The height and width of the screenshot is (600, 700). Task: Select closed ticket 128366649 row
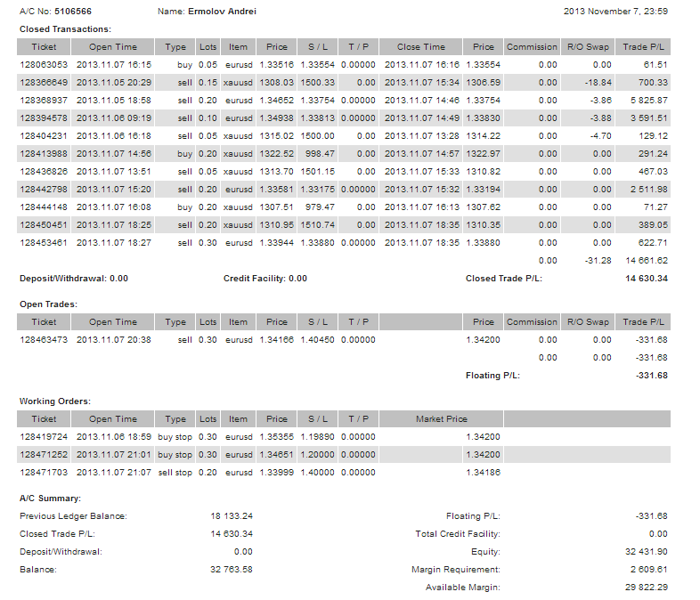[43, 83]
